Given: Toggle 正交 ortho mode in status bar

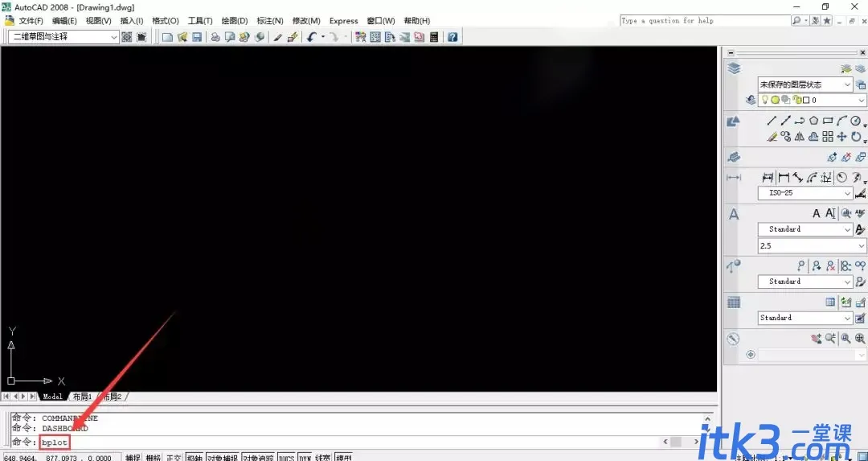Looking at the screenshot, I should point(174,458).
